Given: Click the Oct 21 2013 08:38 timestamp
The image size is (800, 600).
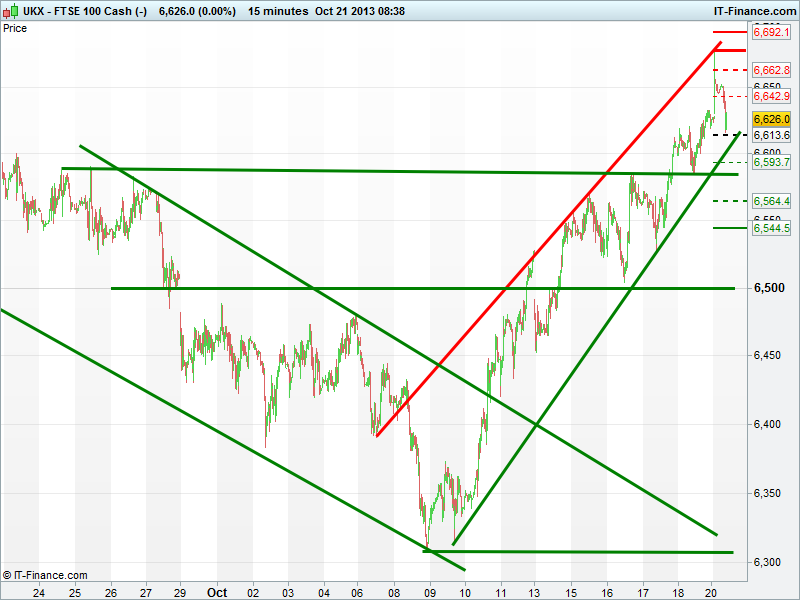Looking at the screenshot, I should pyautogui.click(x=360, y=11).
